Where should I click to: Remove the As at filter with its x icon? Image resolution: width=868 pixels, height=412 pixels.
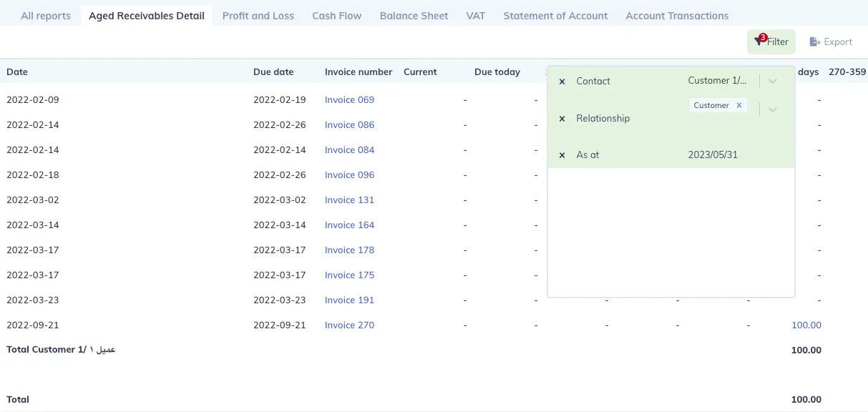562,155
